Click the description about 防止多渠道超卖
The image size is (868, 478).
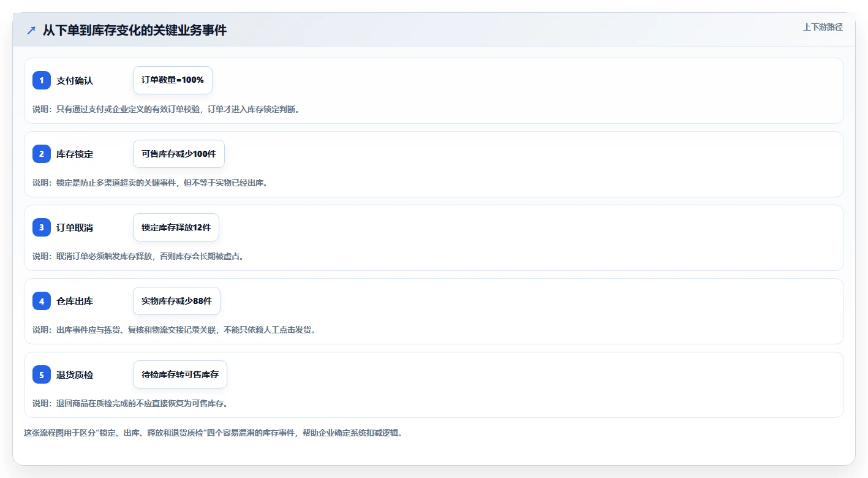point(150,183)
